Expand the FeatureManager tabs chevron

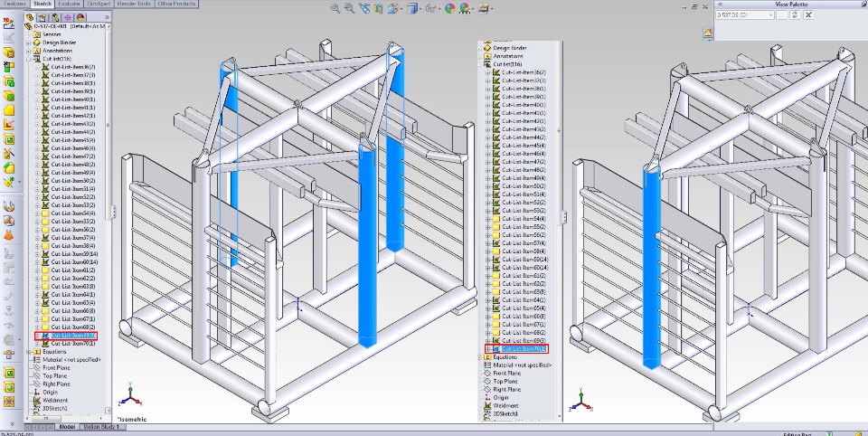[x=107, y=17]
